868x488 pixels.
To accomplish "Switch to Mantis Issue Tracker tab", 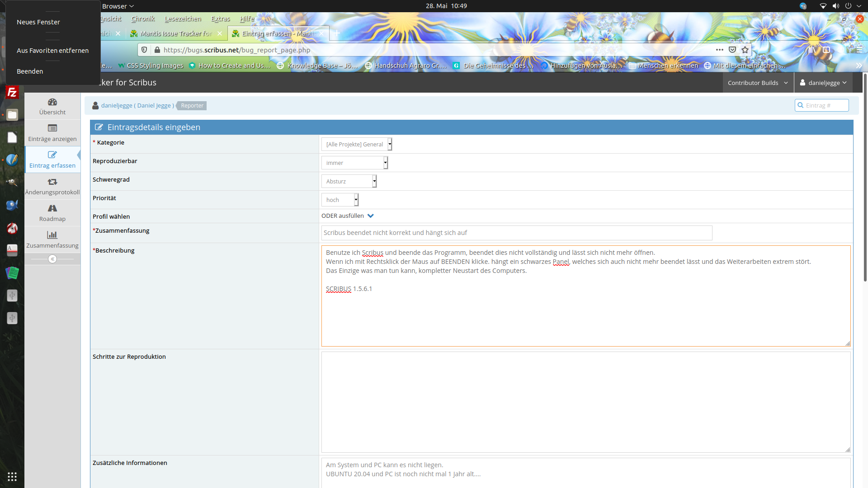I will pos(175,33).
